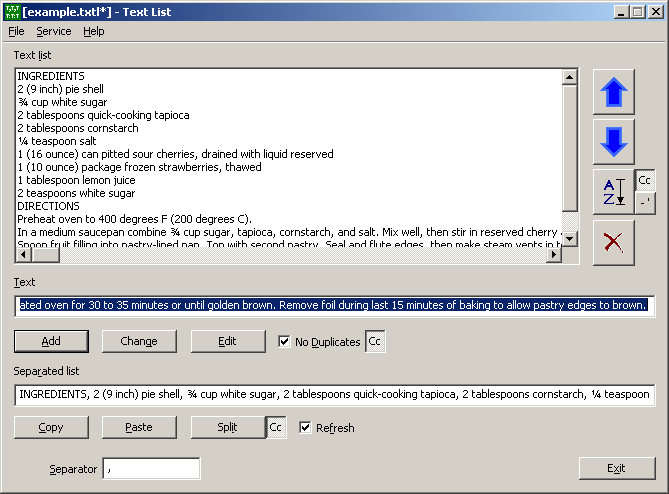669x494 pixels.
Task: Click the blue move down arrow button
Action: pos(613,143)
